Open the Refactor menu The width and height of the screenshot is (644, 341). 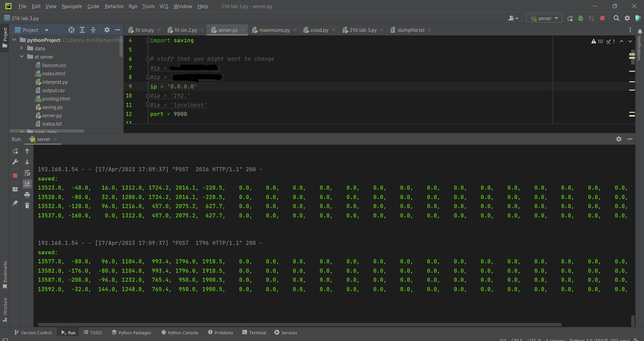(x=114, y=6)
